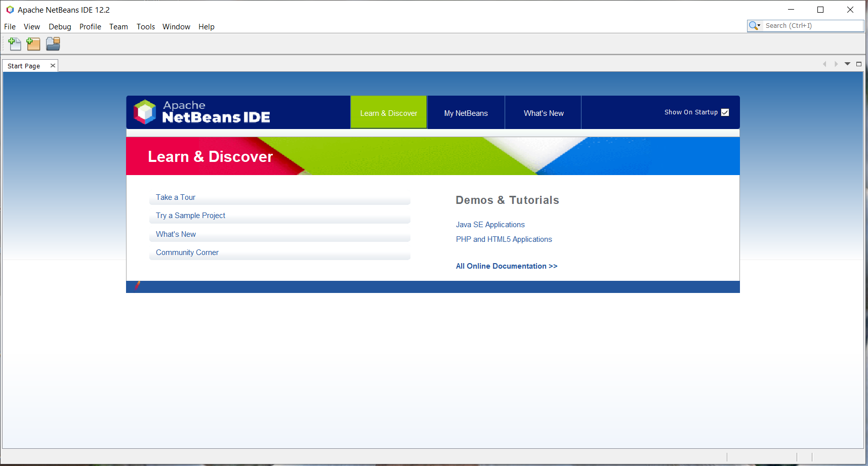Close the Start Page tab
The image size is (868, 466).
[x=53, y=66]
